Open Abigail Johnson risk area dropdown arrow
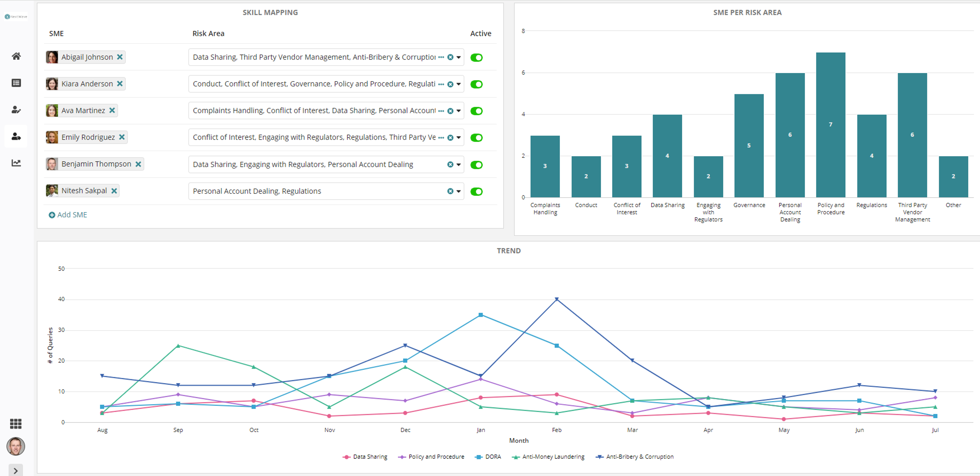Viewport: 980px width, 476px height. pos(459,57)
